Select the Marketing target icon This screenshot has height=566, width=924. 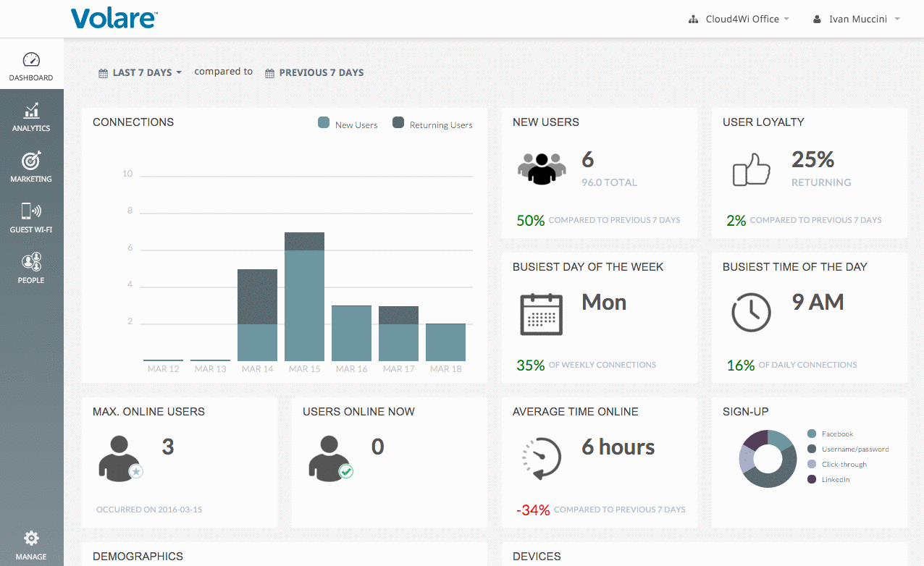click(x=31, y=161)
